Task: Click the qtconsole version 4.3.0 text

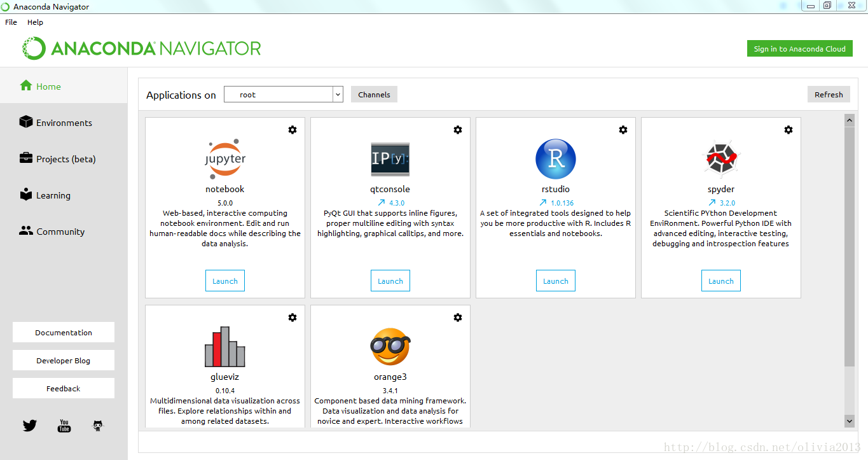Action: [x=397, y=203]
